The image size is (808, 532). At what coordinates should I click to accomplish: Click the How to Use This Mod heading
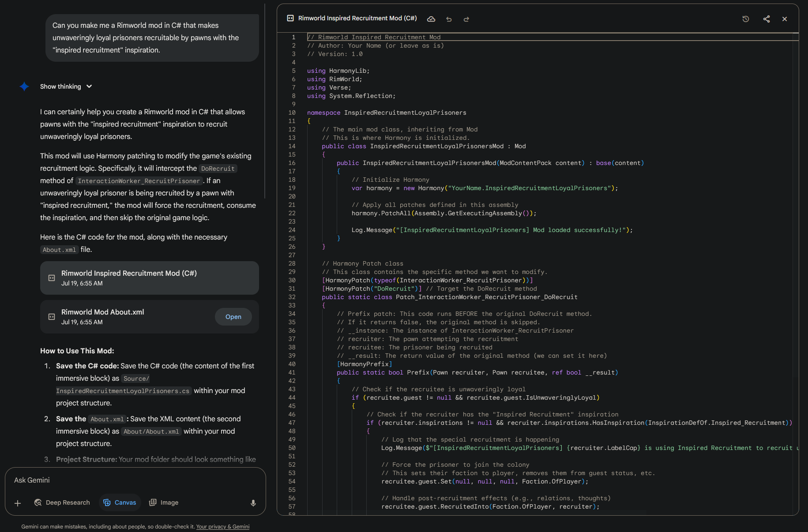(x=77, y=351)
